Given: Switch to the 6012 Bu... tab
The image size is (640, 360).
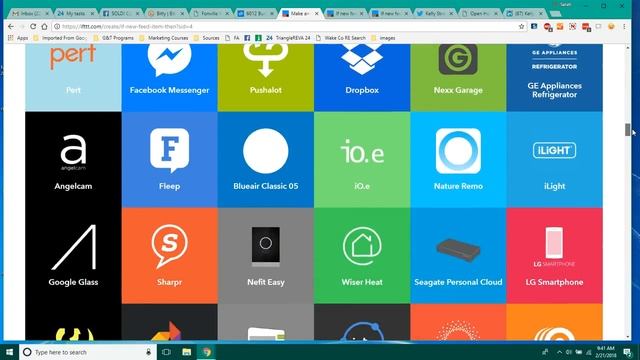Looking at the screenshot, I should pyautogui.click(x=255, y=13).
